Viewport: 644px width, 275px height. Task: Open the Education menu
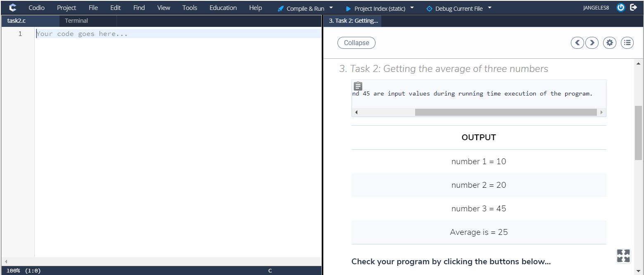tap(223, 7)
